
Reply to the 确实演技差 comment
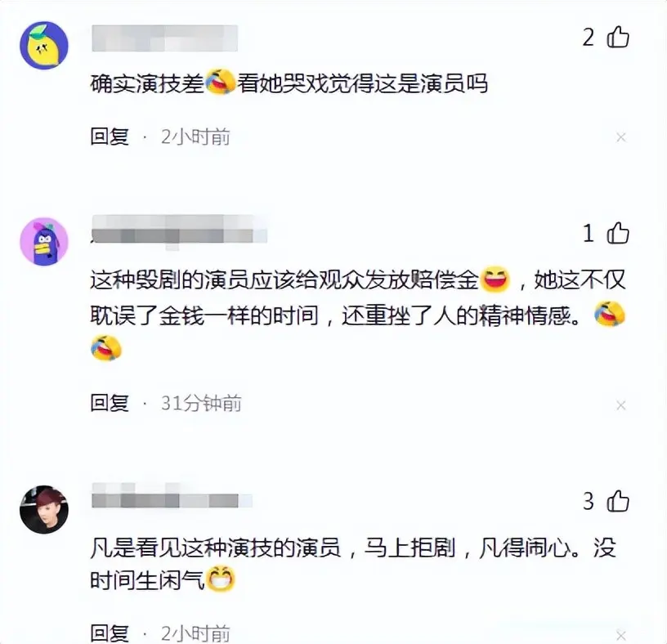110,137
